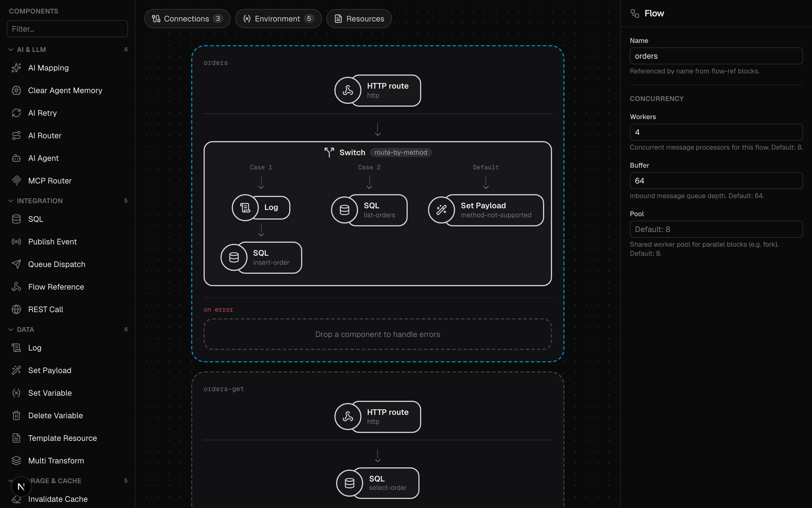Click the route-by-method switch badge
The width and height of the screenshot is (812, 508).
[x=401, y=152]
